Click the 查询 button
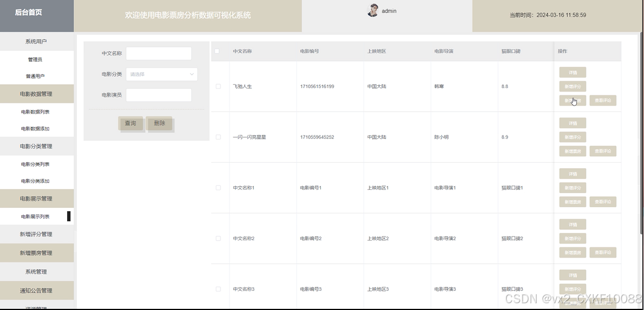The height and width of the screenshot is (310, 644). point(130,123)
